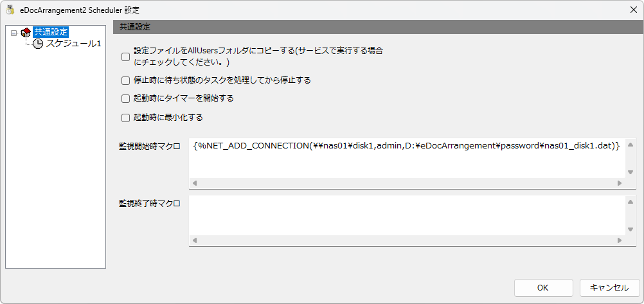The image size is (644, 304).
Task: Open スケジュール1 in the tree
Action: click(x=73, y=44)
